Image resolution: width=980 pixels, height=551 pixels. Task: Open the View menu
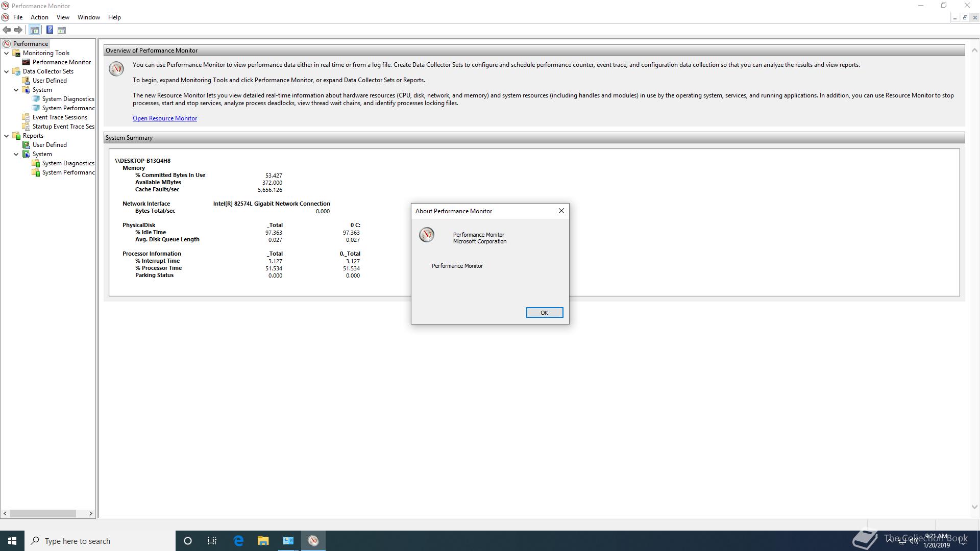(x=63, y=17)
